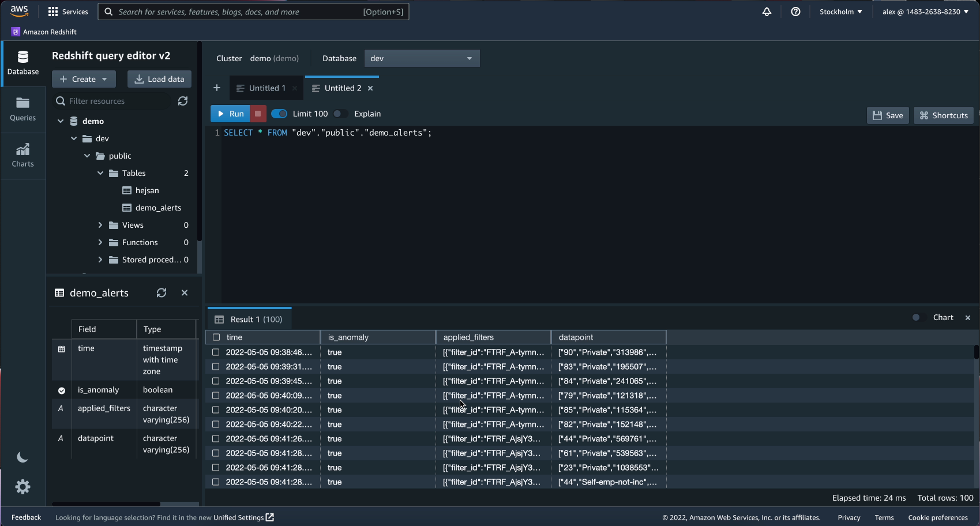
Task: Check the 09:39:31 row checkbox
Action: tap(216, 367)
